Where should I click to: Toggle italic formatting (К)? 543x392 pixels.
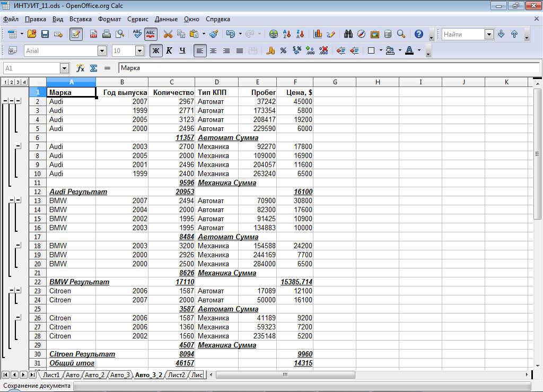click(169, 50)
